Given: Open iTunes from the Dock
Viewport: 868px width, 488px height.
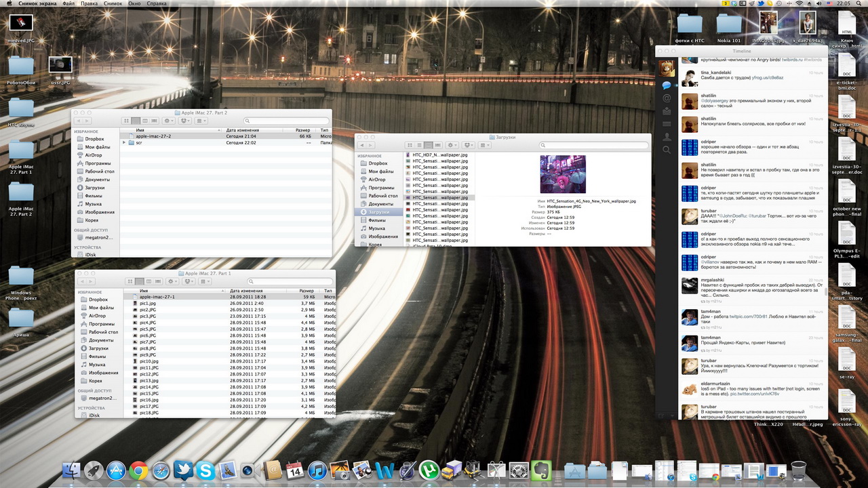Looking at the screenshot, I should point(317,470).
